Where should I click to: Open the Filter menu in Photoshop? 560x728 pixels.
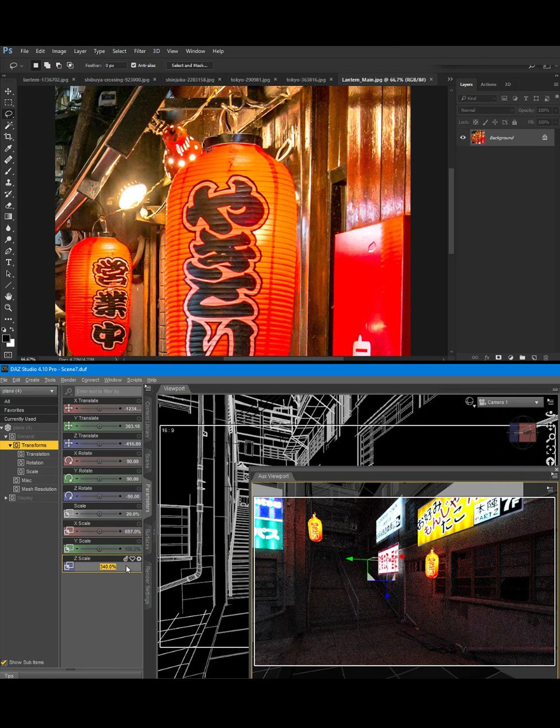(x=139, y=51)
